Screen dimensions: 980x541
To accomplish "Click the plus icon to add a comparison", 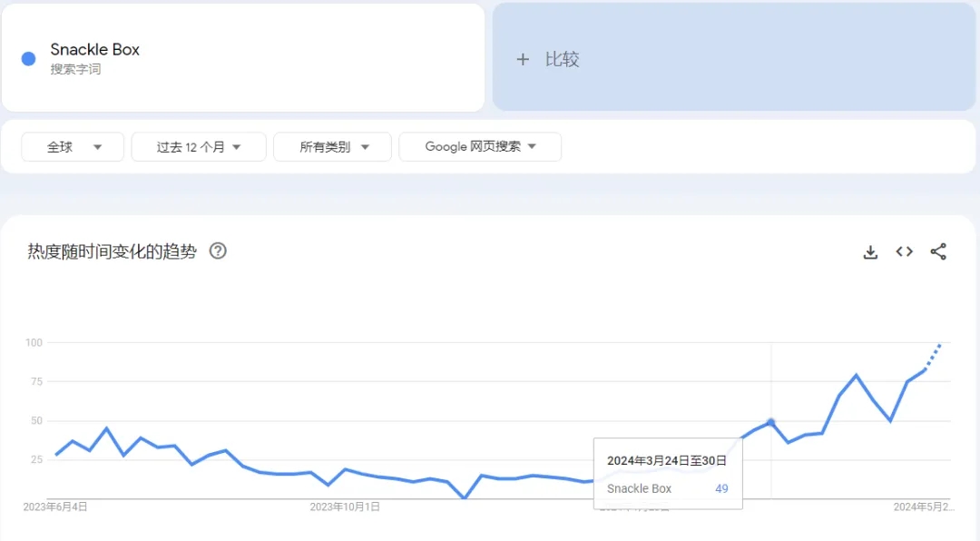I will tap(523, 59).
